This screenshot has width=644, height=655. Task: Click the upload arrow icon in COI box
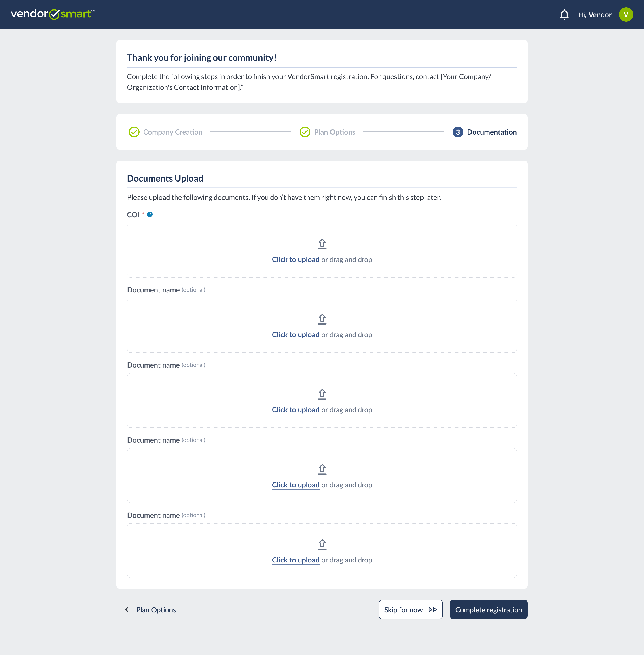322,244
